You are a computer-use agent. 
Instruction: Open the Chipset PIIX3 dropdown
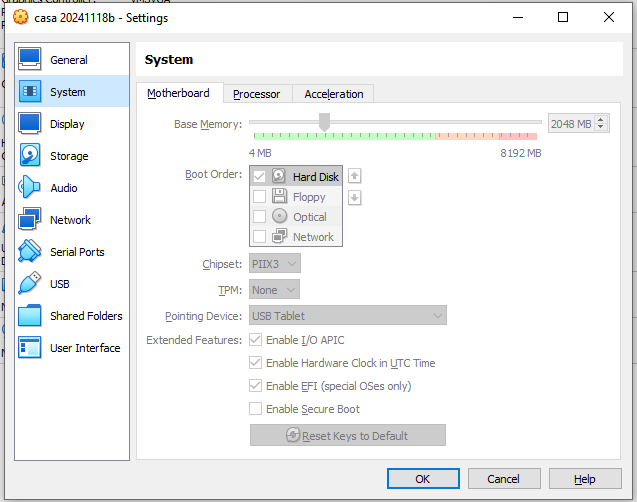pos(275,264)
